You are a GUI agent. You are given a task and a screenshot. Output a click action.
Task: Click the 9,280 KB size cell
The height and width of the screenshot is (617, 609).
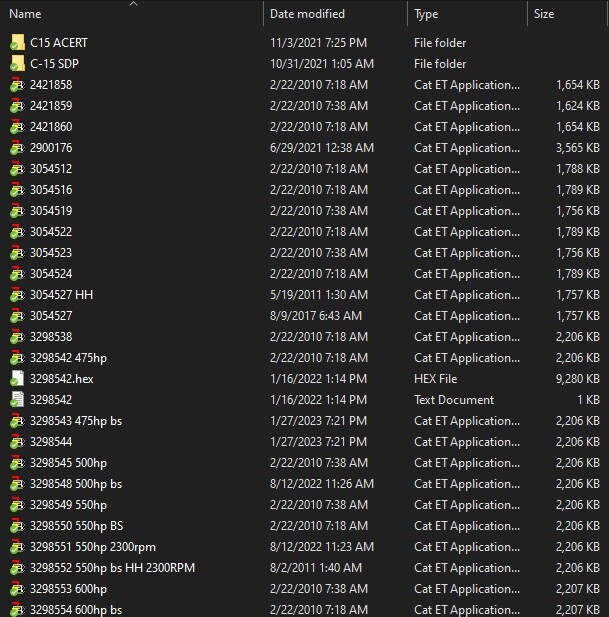click(578, 379)
